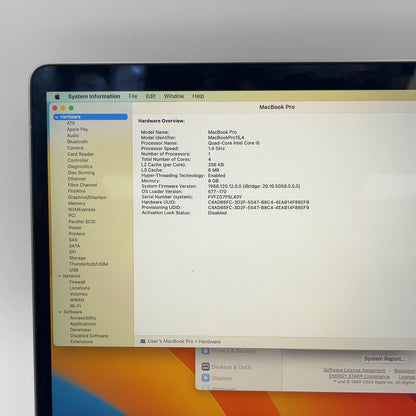Open the Help menu
This screenshot has width=416, height=416.
click(x=198, y=96)
